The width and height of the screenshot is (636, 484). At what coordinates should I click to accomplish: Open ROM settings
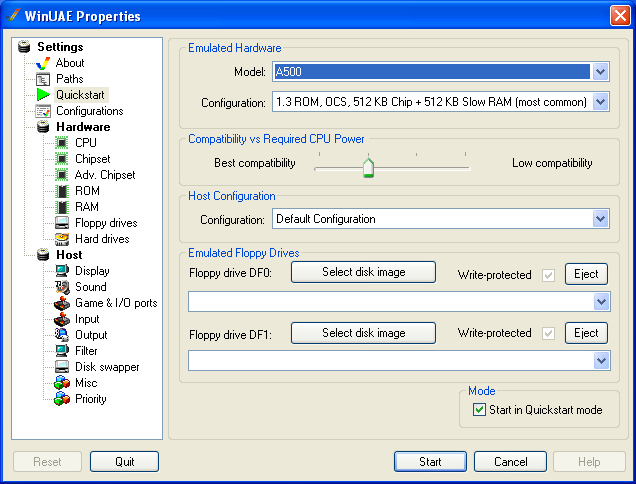click(x=87, y=191)
